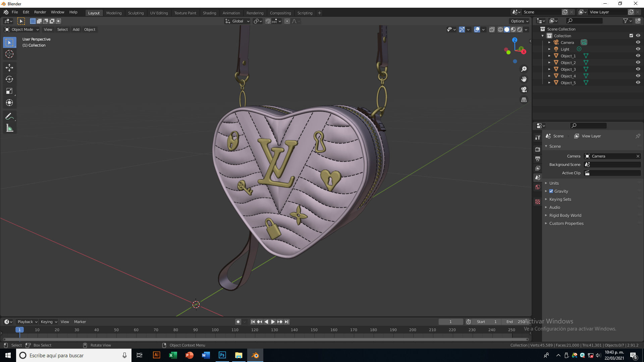Switch to wireframe viewport shading

point(500,29)
